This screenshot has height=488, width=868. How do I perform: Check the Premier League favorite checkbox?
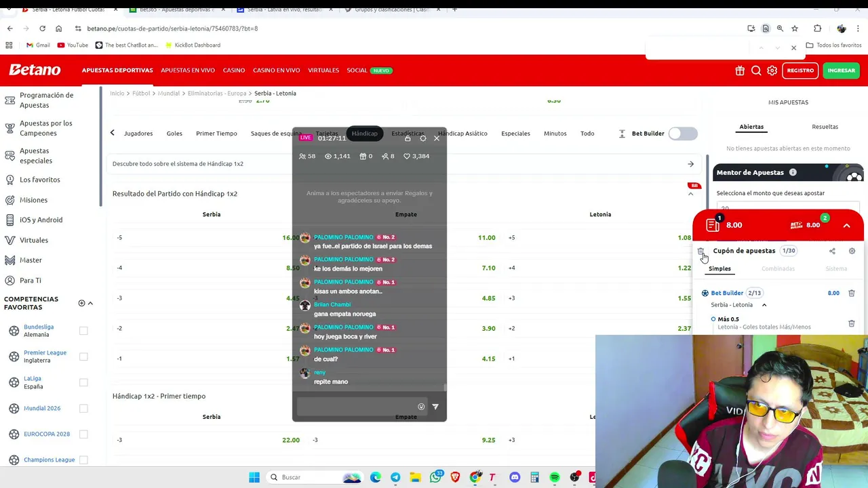point(83,357)
